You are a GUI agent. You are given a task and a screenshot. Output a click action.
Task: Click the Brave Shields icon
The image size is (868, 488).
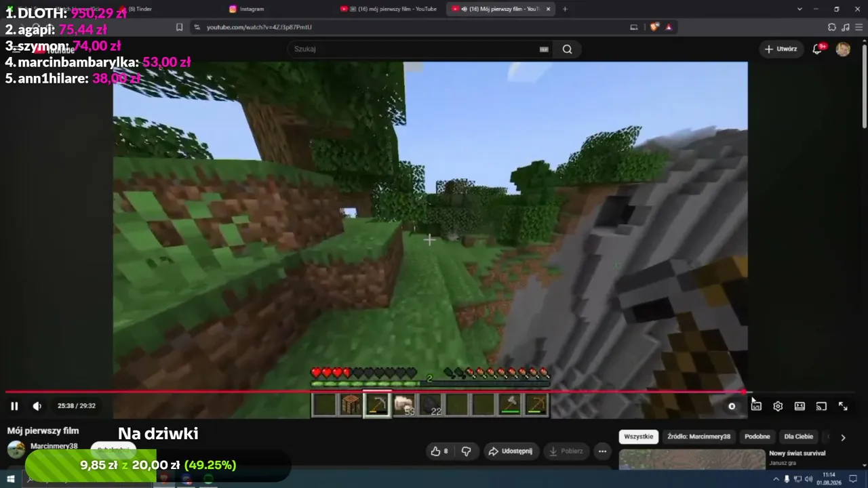click(654, 27)
